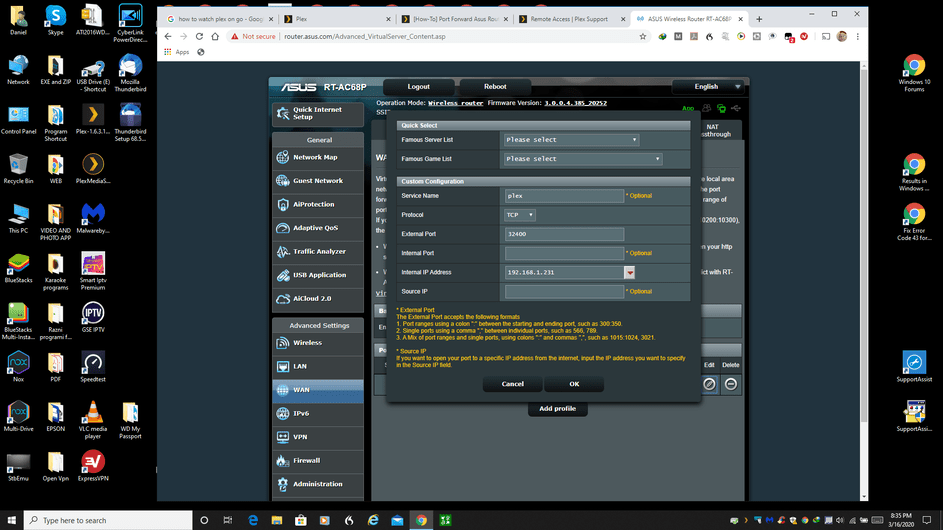943x530 pixels.
Task: Click Logout button
Action: (419, 87)
